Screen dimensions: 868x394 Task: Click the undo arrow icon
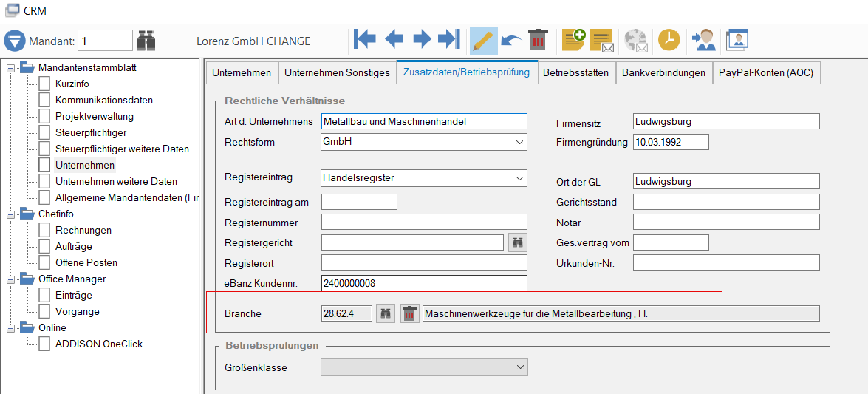click(511, 41)
